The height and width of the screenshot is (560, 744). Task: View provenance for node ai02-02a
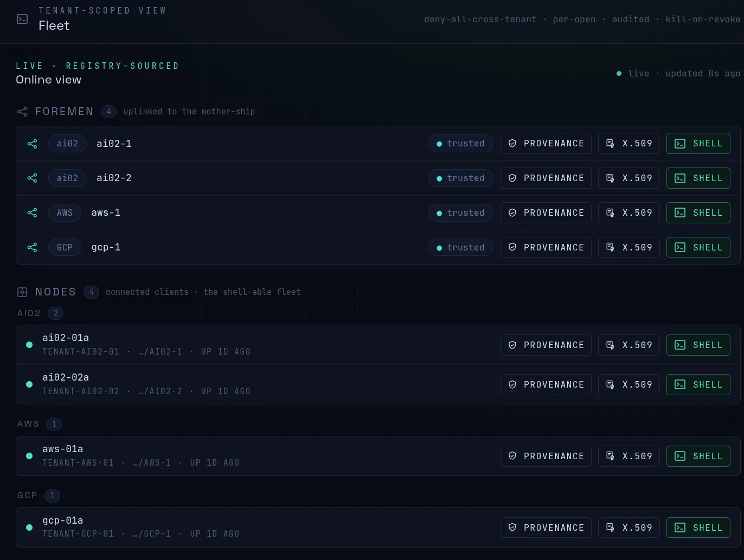[x=546, y=385]
